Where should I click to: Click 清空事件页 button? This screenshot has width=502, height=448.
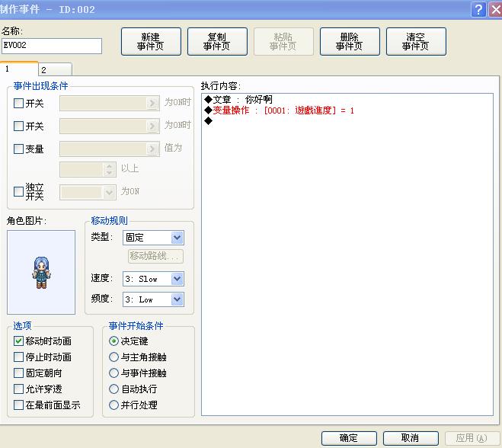416,42
